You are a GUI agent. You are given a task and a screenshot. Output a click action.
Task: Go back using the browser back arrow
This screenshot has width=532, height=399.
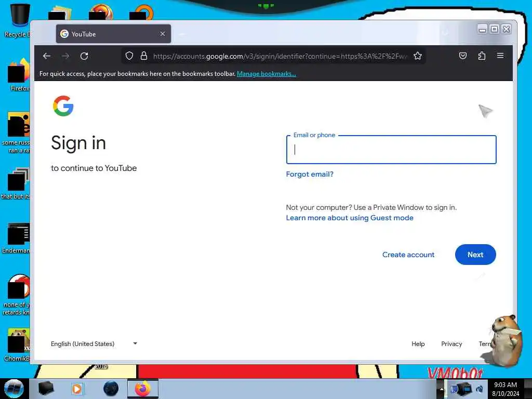[47, 56]
